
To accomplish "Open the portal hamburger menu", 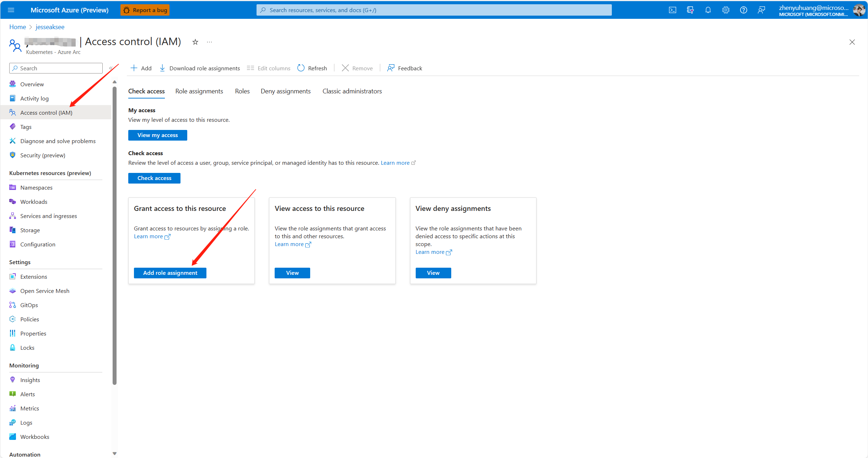I will pyautogui.click(x=11, y=10).
